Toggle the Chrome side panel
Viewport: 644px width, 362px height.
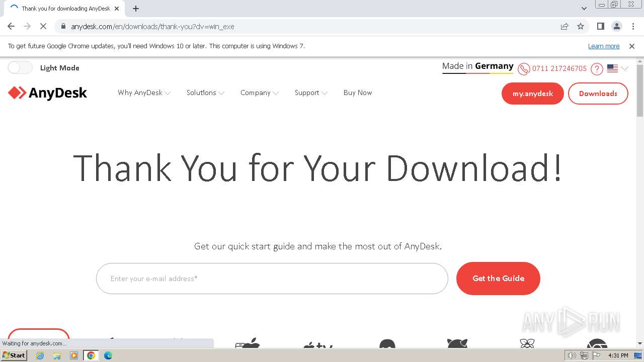coord(600,26)
